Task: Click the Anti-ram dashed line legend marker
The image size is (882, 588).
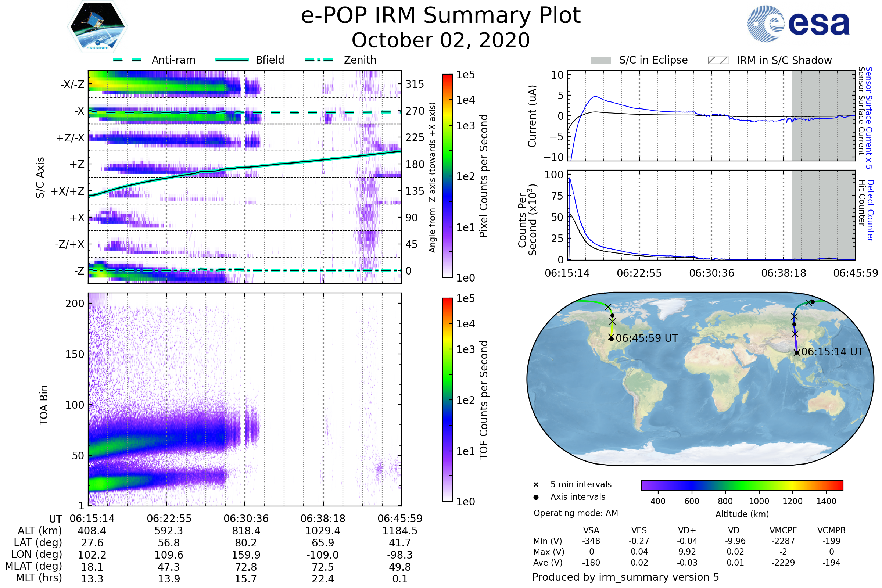Action: pyautogui.click(x=127, y=60)
